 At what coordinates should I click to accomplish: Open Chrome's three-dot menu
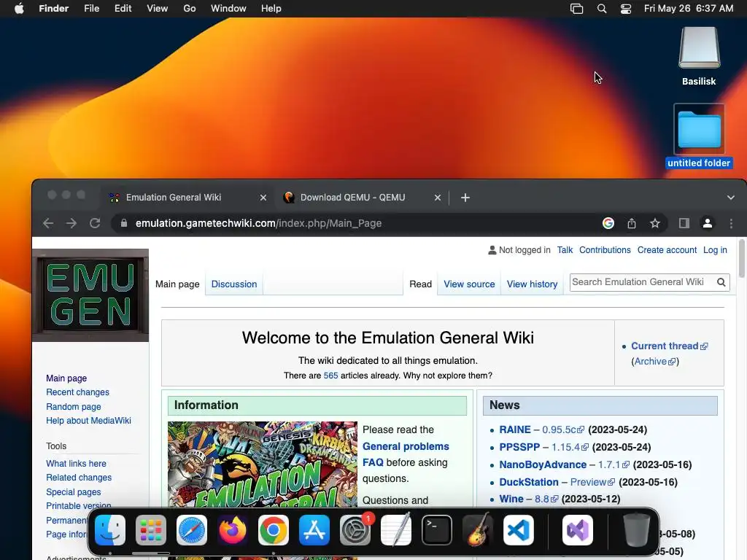(731, 223)
